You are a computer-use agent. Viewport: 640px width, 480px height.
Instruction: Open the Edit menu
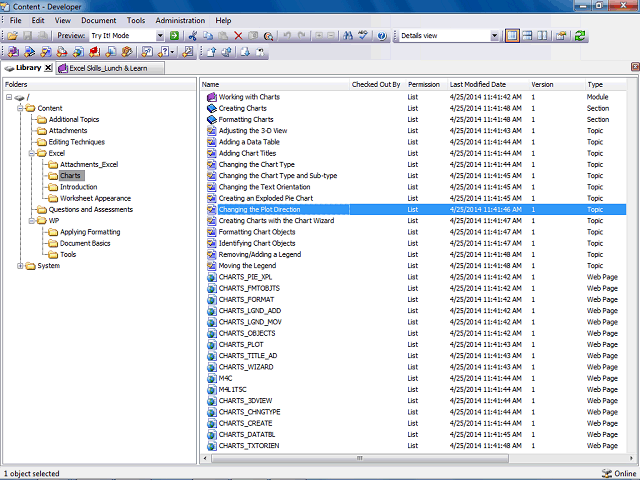click(x=38, y=20)
